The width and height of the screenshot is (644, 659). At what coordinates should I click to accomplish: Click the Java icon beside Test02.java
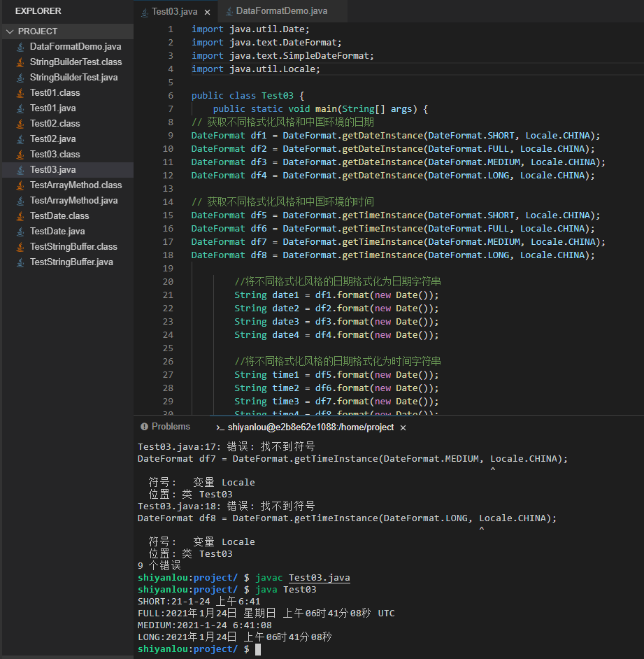(x=20, y=139)
